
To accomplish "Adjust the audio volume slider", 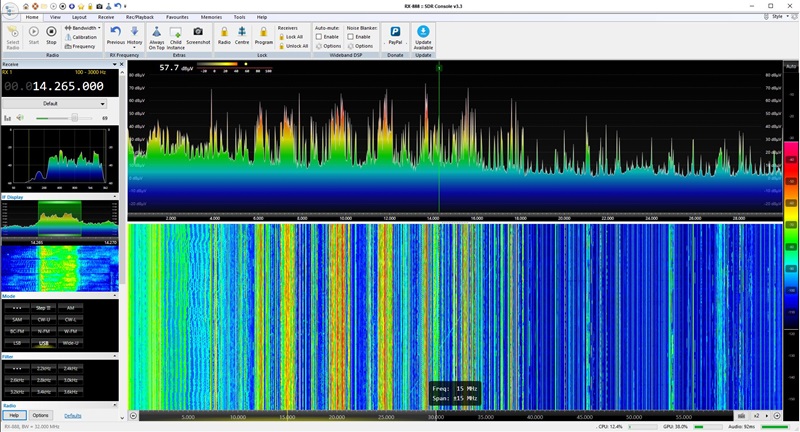I will pyautogui.click(x=73, y=118).
